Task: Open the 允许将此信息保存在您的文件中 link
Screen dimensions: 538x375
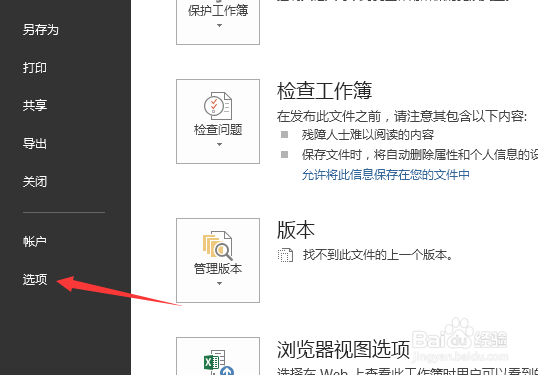Action: click(x=386, y=175)
